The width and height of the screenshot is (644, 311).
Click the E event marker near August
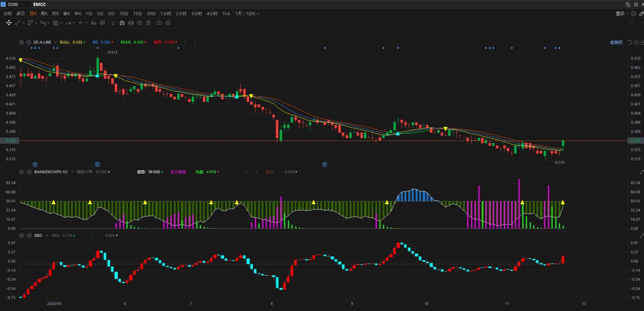tap(324, 164)
